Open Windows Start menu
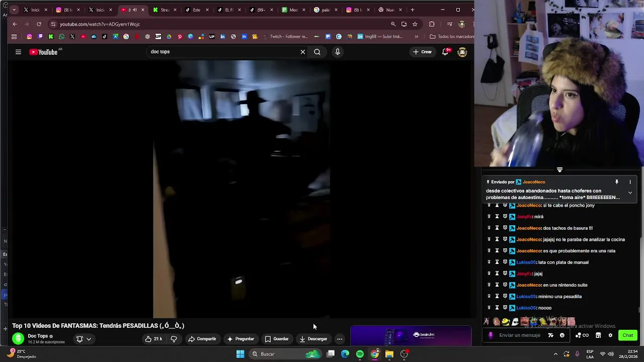Image resolution: width=644 pixels, height=362 pixels. click(240, 354)
